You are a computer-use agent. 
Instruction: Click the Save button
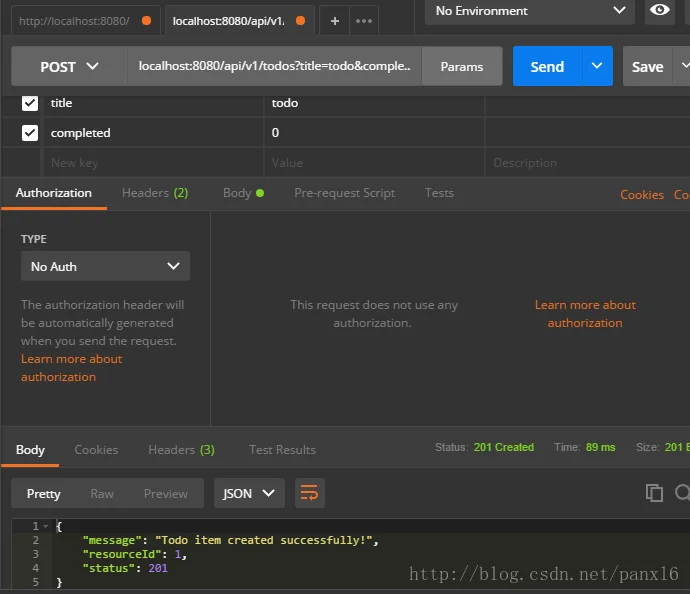(647, 66)
